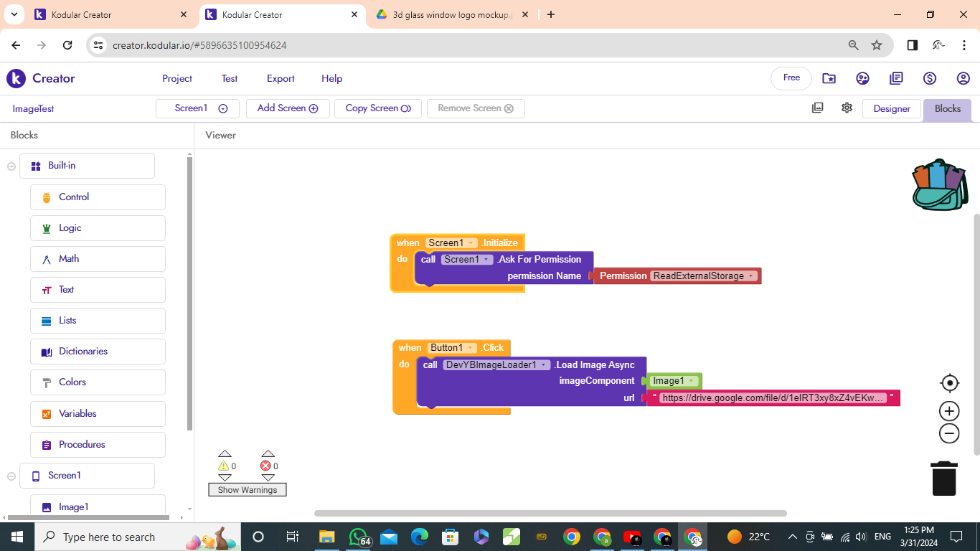This screenshot has height=551, width=980.
Task: Open DevYBImageLoader1 component dropdown
Action: click(x=496, y=365)
